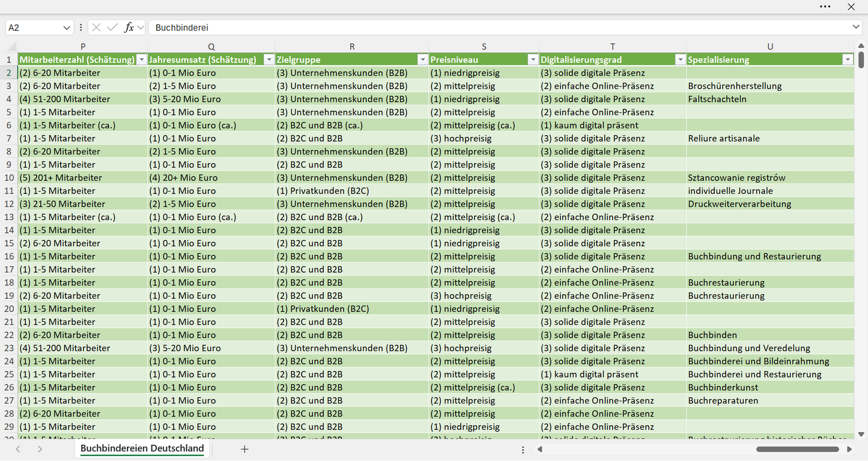Select cell with Sztancowanie registrów
The height and width of the screenshot is (461, 868).
(770, 178)
